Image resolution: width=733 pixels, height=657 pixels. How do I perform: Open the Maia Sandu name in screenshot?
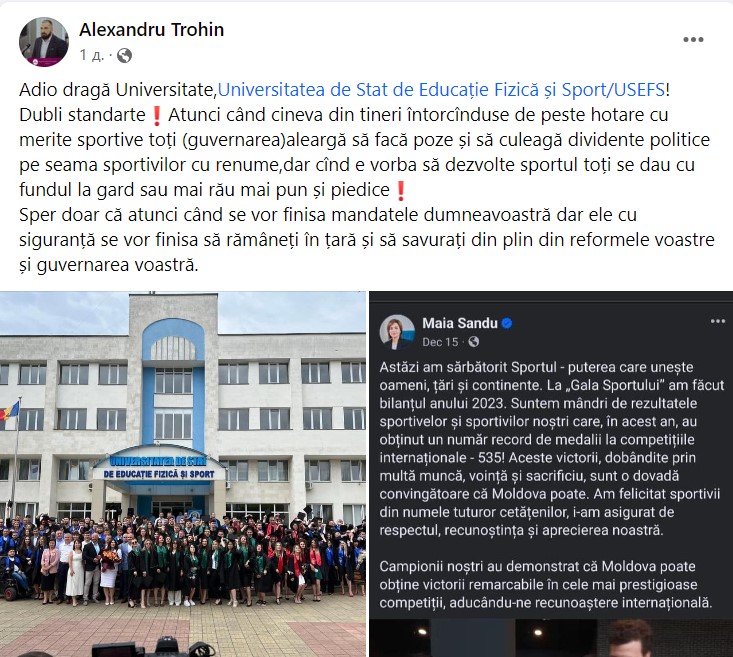[x=460, y=323]
